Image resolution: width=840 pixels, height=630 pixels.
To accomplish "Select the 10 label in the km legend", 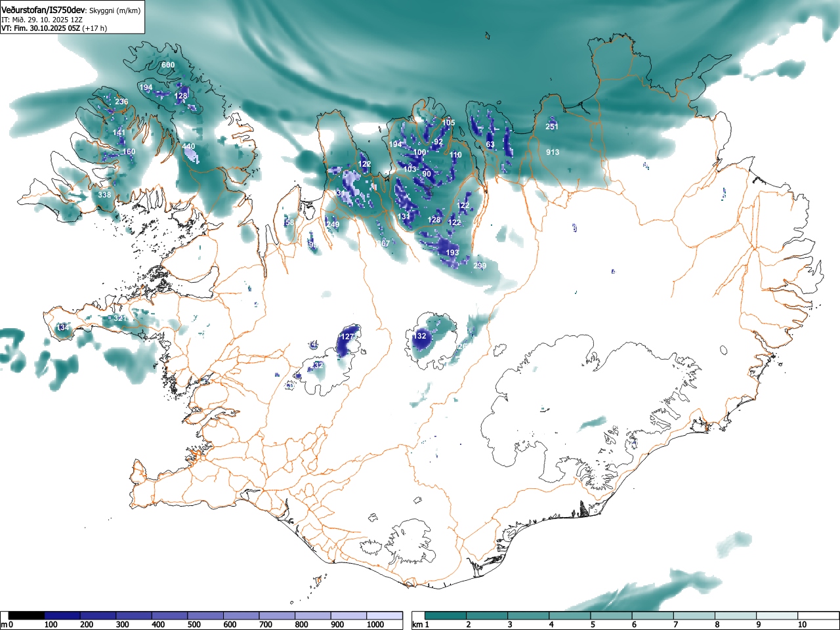I will (x=802, y=625).
